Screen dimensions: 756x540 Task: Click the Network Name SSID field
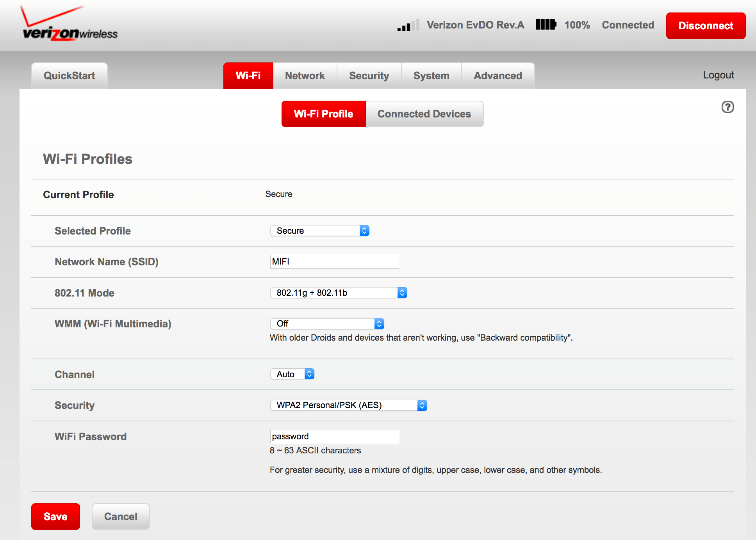pos(334,261)
